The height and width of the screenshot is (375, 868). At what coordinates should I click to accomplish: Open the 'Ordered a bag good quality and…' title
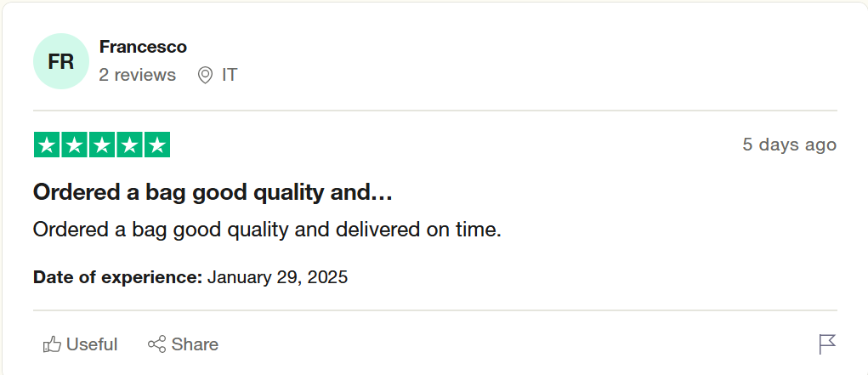tap(213, 192)
